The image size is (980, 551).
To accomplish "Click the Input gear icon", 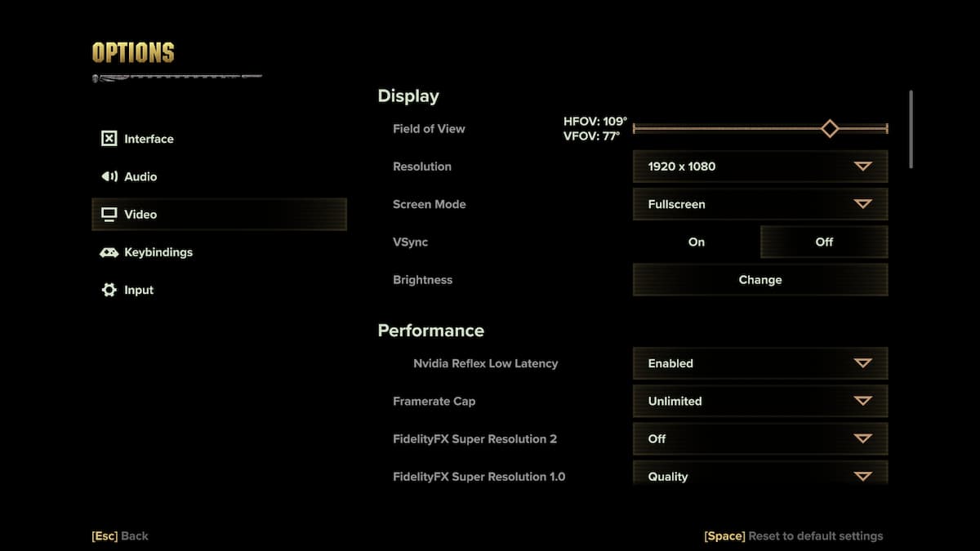I will click(x=109, y=290).
